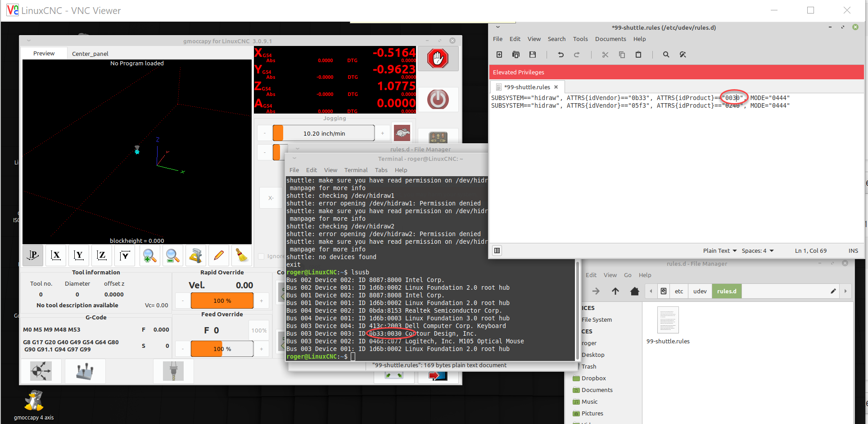
Task: Increase Rapid Override with plus button
Action: click(262, 301)
